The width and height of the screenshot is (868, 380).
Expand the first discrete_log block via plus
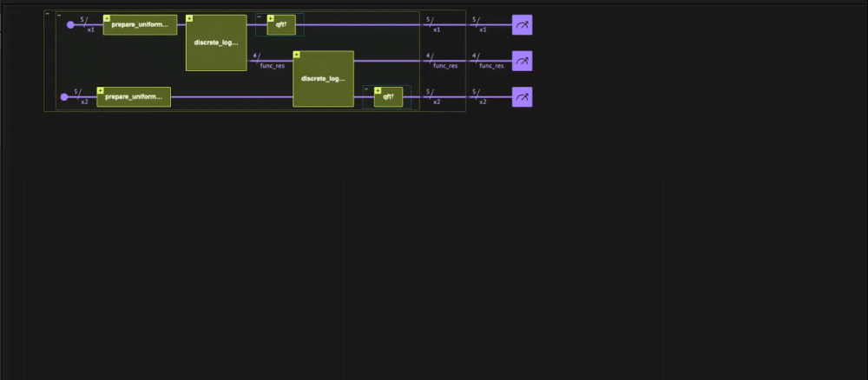(x=189, y=17)
